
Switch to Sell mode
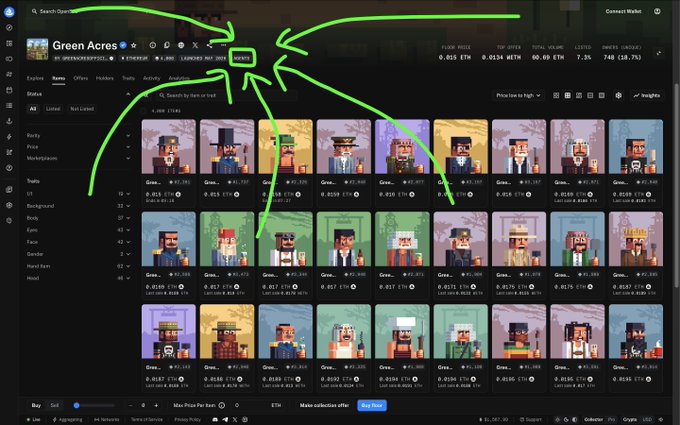pos(55,405)
